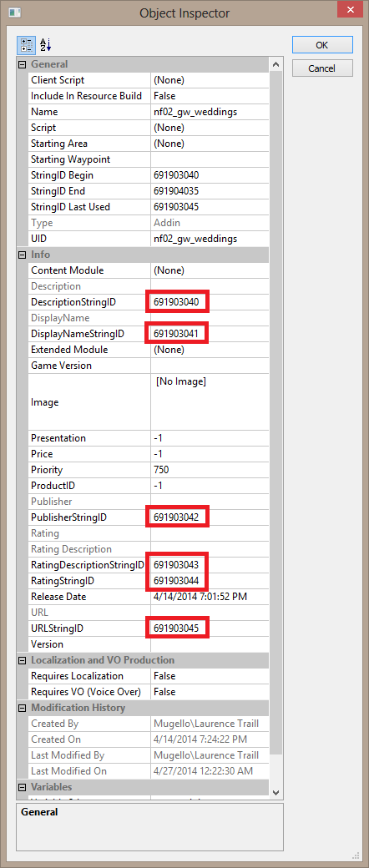Viewport: 369px width, 868px height.
Task: Click the empty Version value field
Action: [x=210, y=644]
